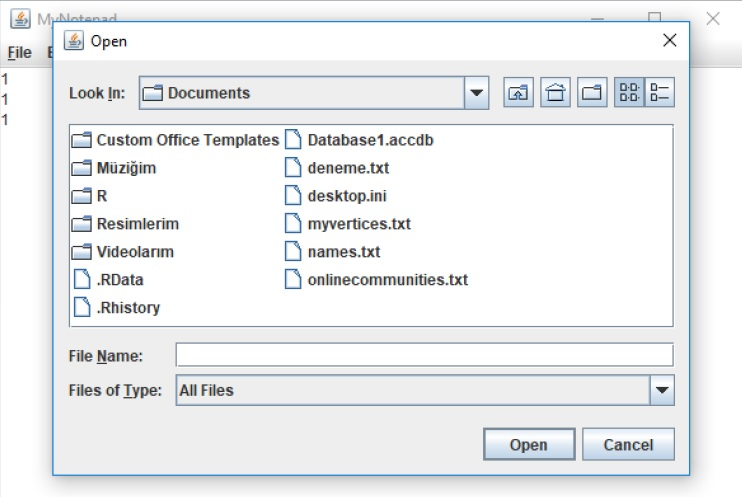This screenshot has height=497, width=742.
Task: Click the Home directory icon
Action: pyautogui.click(x=555, y=92)
